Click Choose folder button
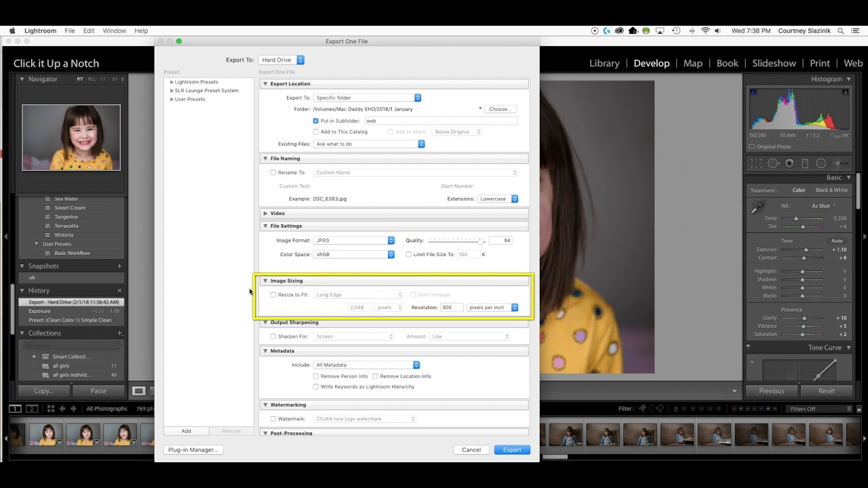This screenshot has width=868, height=488. (500, 108)
